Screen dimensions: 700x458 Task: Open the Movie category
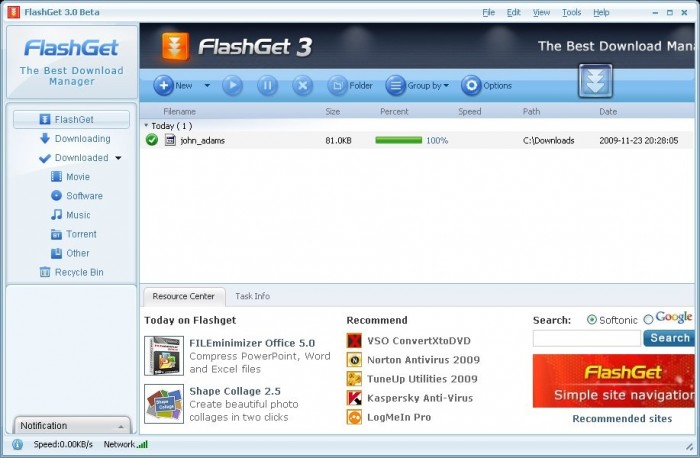pyautogui.click(x=70, y=177)
